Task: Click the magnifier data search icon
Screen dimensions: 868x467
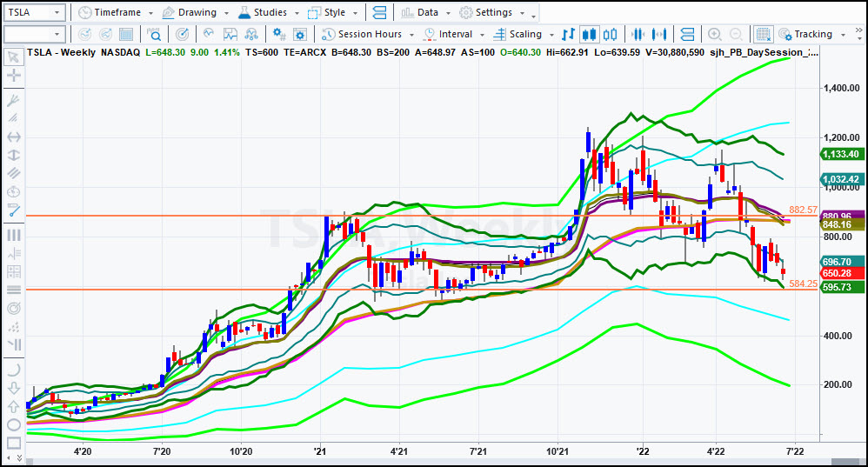Action: pyautogui.click(x=154, y=34)
